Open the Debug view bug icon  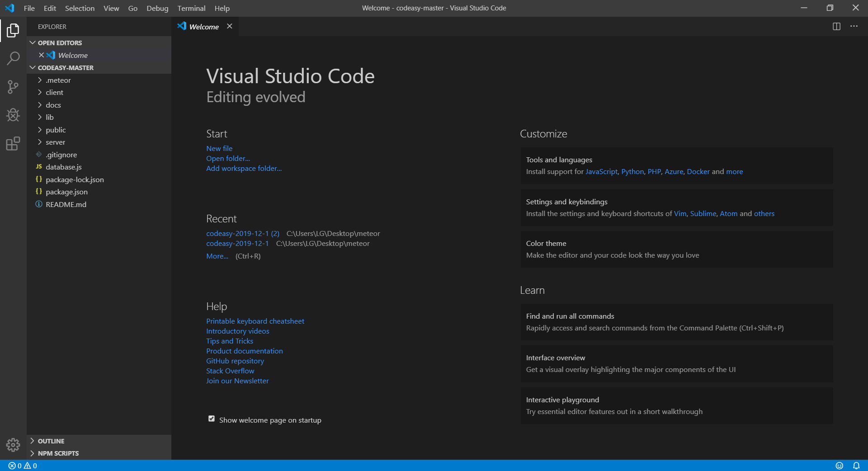click(13, 115)
